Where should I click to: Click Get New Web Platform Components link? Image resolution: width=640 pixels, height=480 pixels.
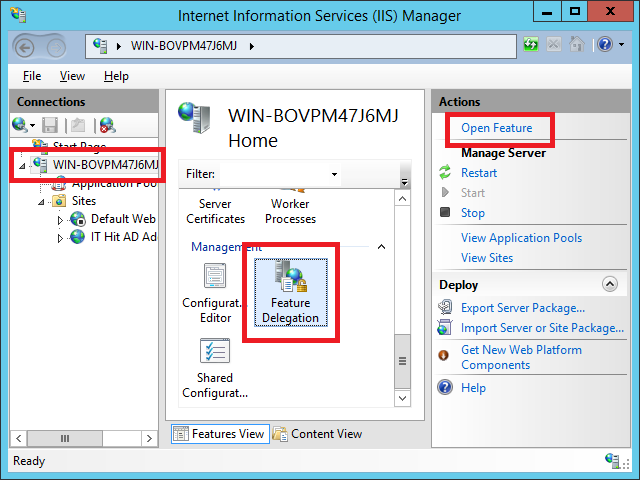522,357
